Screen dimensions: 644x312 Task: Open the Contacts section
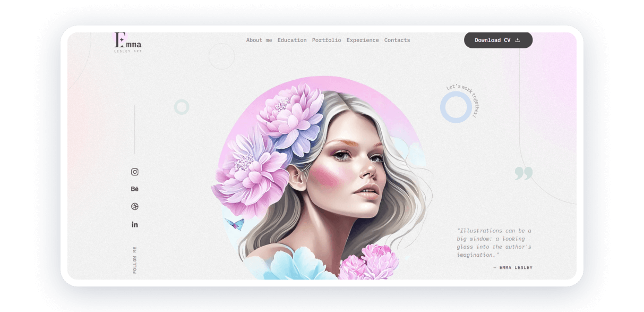pyautogui.click(x=397, y=40)
